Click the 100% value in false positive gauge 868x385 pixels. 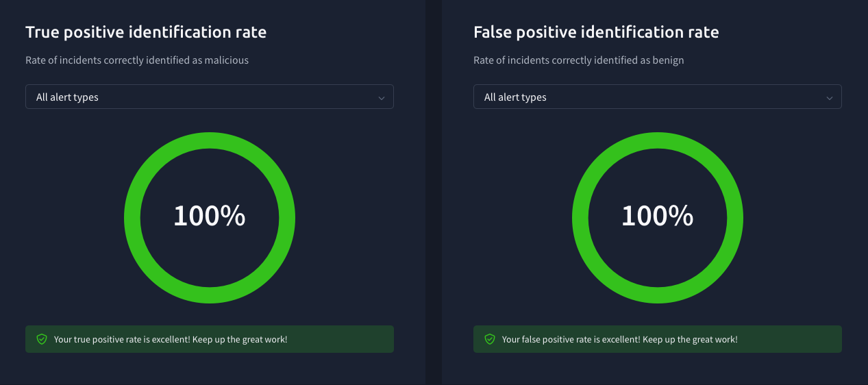(658, 216)
